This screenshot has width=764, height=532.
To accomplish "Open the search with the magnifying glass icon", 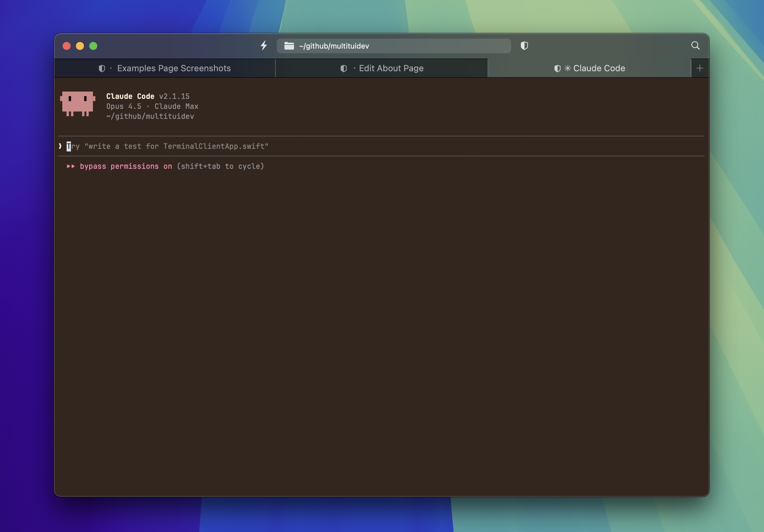I will tap(695, 46).
